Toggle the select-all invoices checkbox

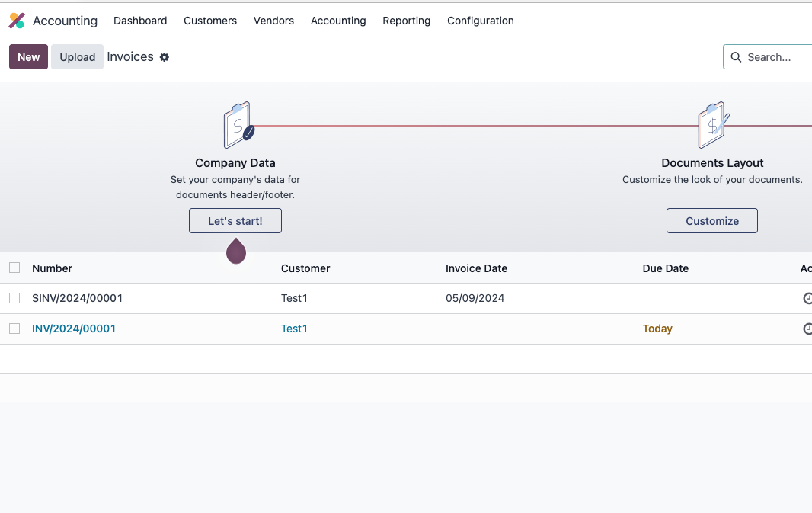click(x=14, y=268)
